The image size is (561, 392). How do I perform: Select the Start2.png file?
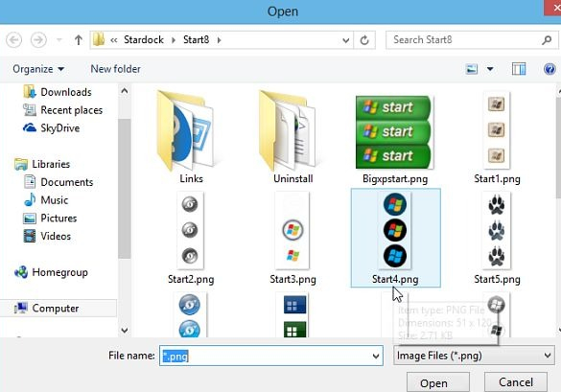click(191, 239)
